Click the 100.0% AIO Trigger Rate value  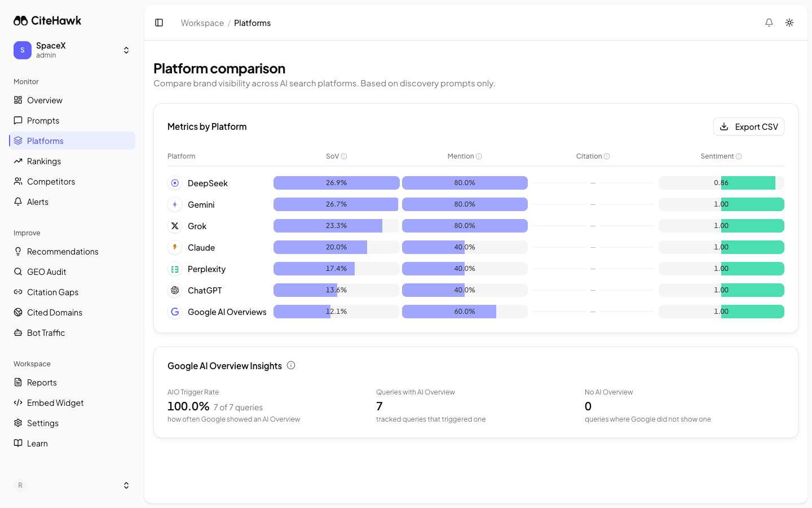188,406
